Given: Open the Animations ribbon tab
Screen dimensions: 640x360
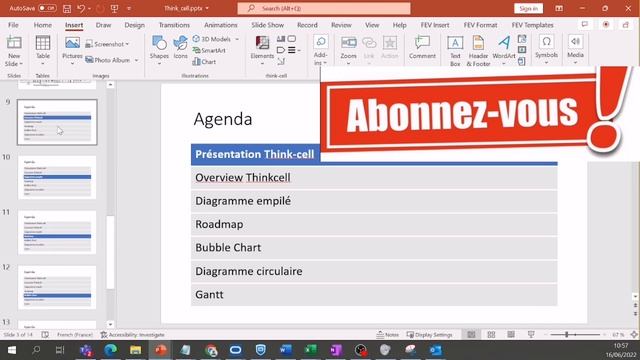Looking at the screenshot, I should pyautogui.click(x=220, y=25).
